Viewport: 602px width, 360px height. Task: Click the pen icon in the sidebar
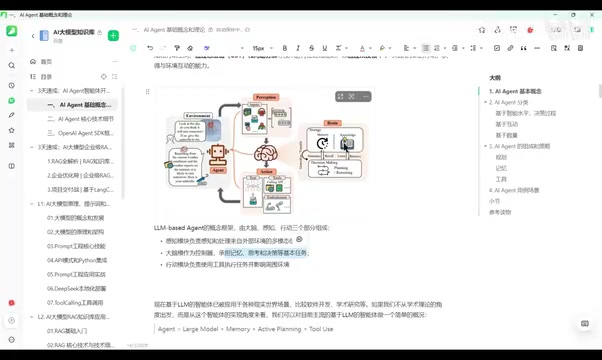coord(12,115)
